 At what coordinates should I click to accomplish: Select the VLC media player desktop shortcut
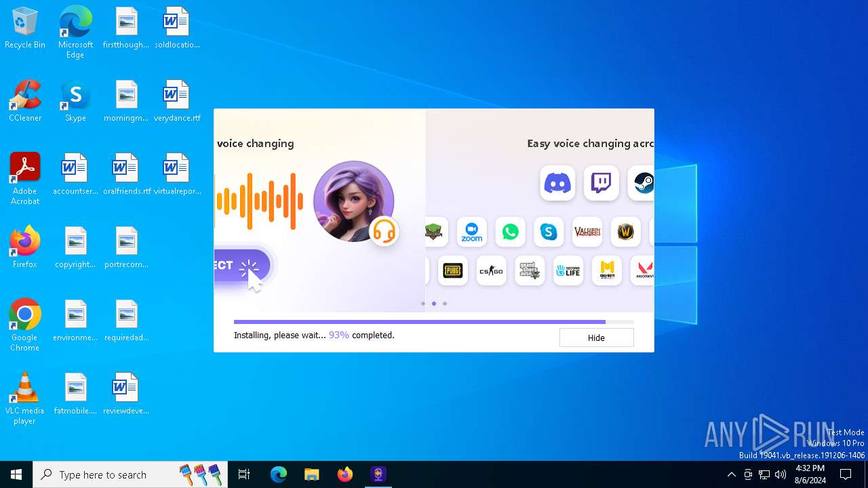click(25, 399)
